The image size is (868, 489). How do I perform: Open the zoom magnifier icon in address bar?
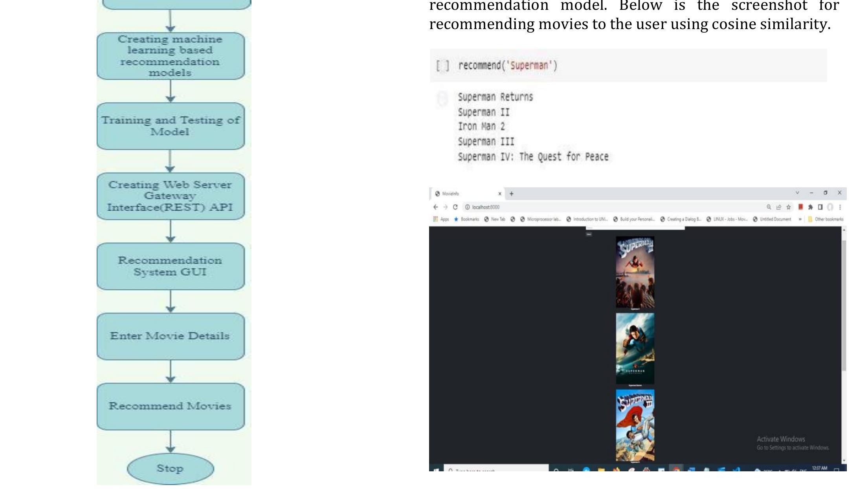(x=769, y=207)
